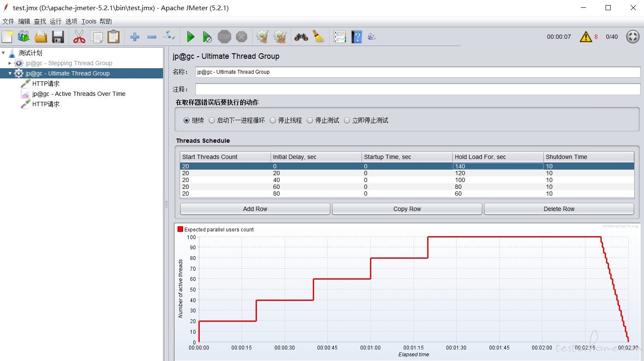The image size is (644, 361).
Task: Click the Initial Delay cell showing 40
Action: point(316,180)
